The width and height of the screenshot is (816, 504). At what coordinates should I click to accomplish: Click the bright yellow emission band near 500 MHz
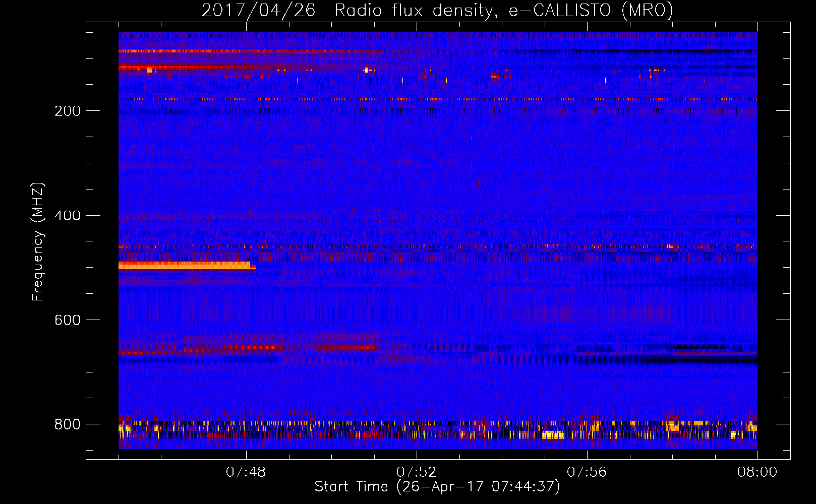tap(187, 266)
